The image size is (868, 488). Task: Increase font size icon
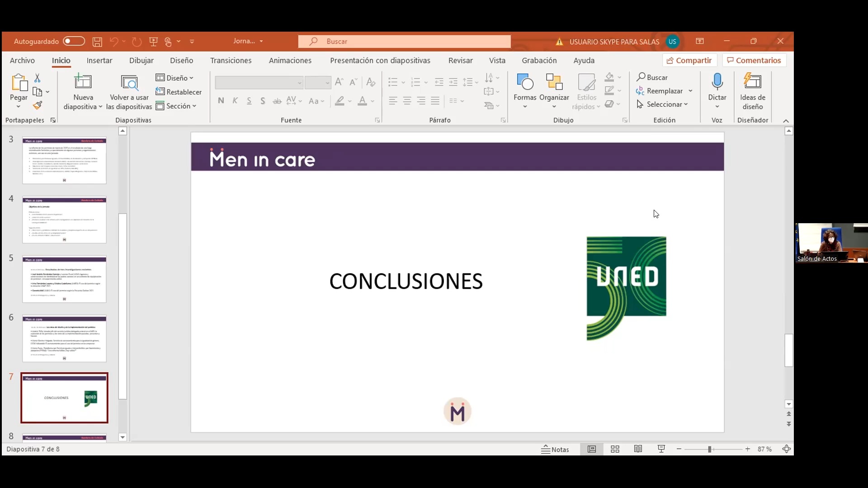339,82
